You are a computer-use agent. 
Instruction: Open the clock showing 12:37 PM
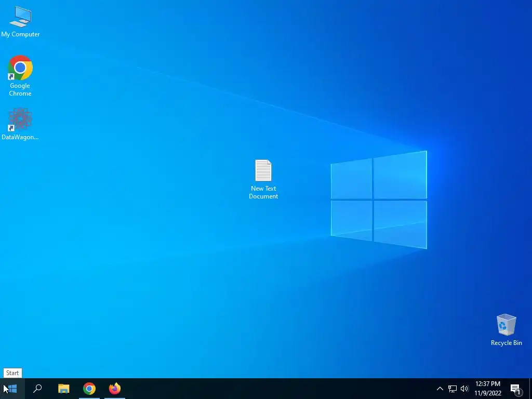[x=487, y=389]
